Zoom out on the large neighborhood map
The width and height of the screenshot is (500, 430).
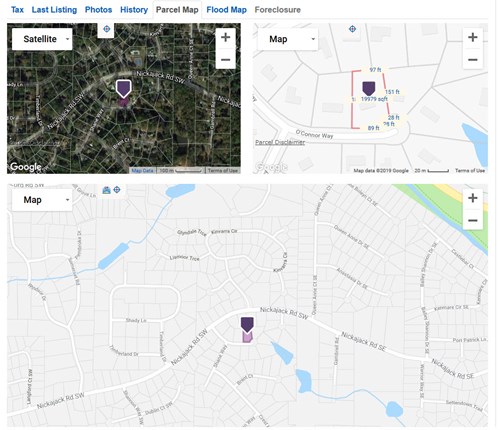(x=472, y=221)
